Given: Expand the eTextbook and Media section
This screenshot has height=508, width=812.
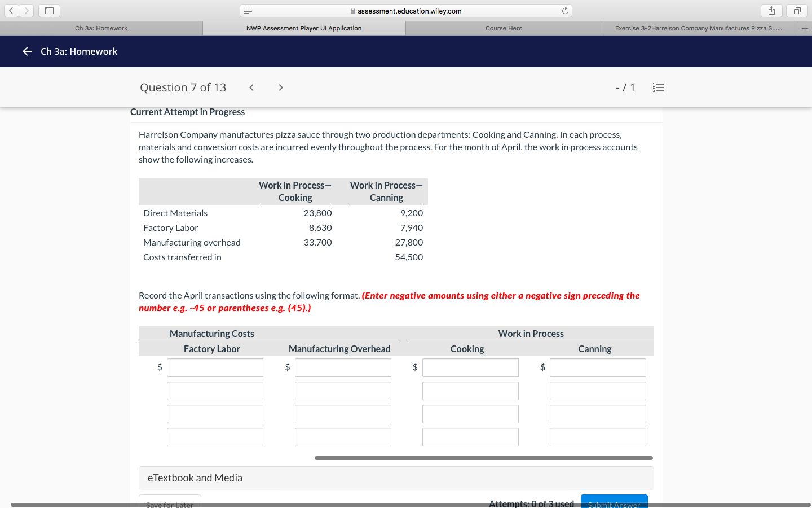Looking at the screenshot, I should [195, 478].
